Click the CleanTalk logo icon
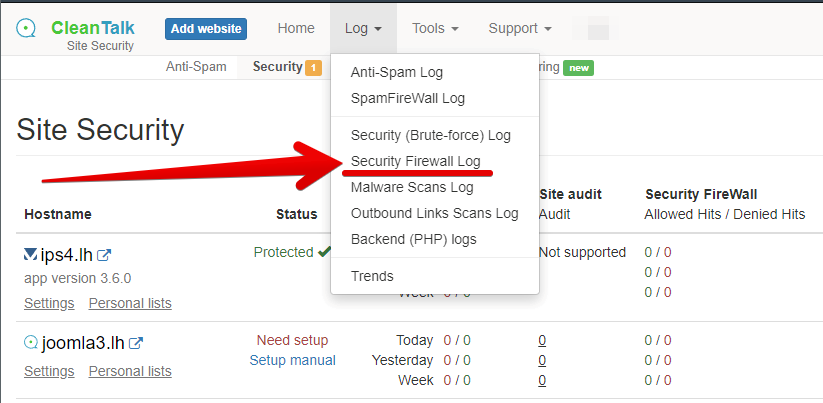823x403 pixels. [x=26, y=28]
